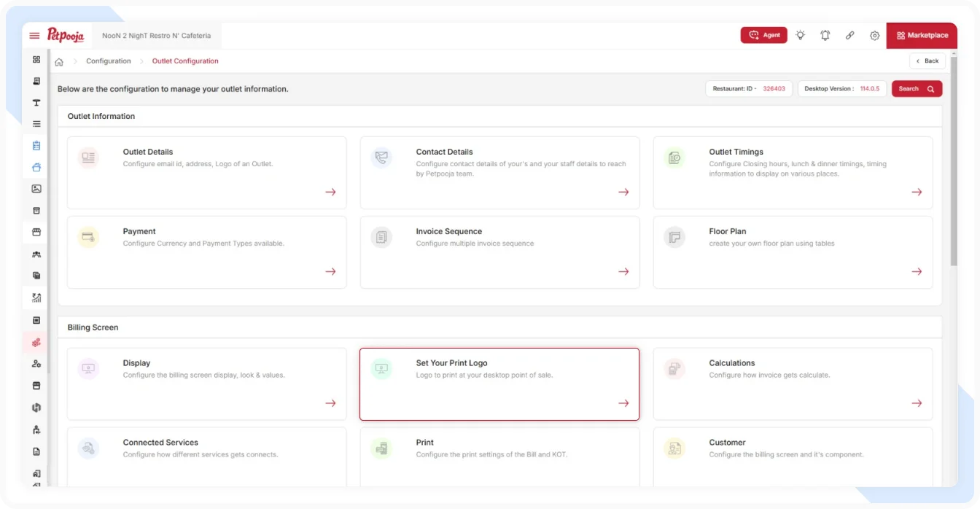The image size is (980, 509).
Task: Open Outlet Timings via its arrow
Action: pyautogui.click(x=917, y=192)
